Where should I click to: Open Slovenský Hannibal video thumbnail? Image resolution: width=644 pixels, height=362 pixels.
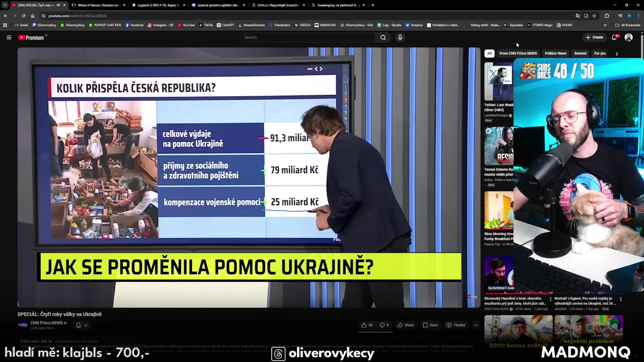tap(518, 275)
